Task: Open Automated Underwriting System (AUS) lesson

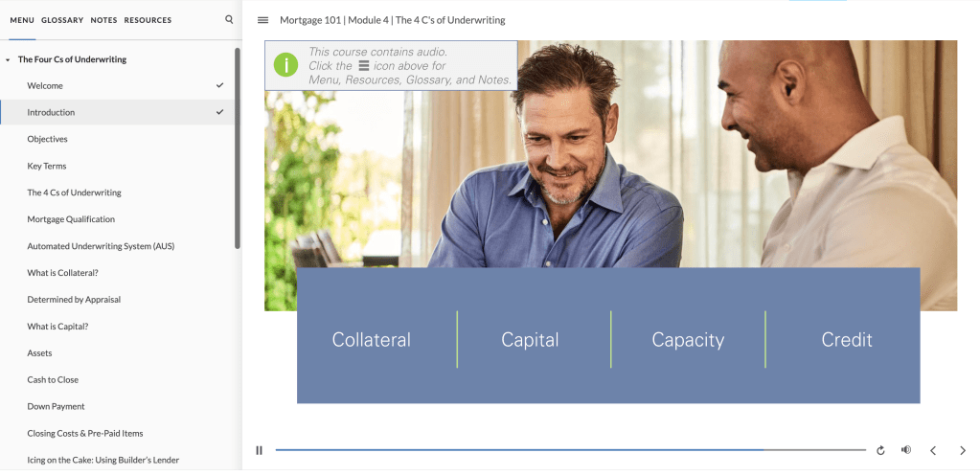Action: click(x=117, y=246)
